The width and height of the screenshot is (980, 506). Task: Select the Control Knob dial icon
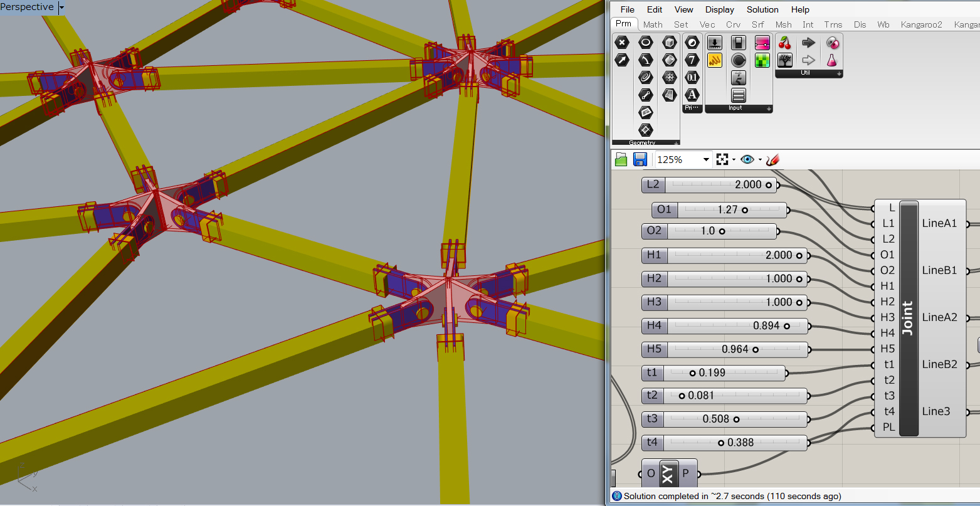click(739, 60)
